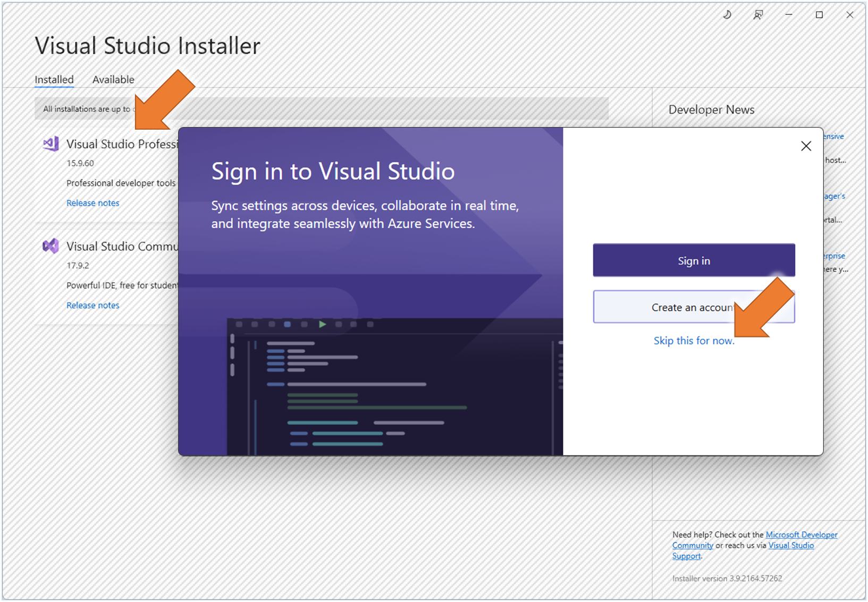This screenshot has width=868, height=602.
Task: Click Installer version 3.9.2164.57262 text
Action: [727, 579]
